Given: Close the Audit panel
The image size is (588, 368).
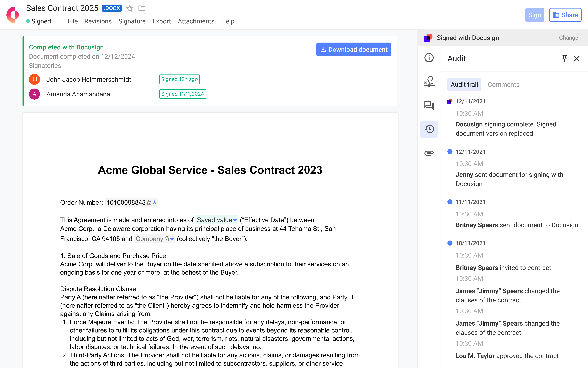Looking at the screenshot, I should click(577, 58).
